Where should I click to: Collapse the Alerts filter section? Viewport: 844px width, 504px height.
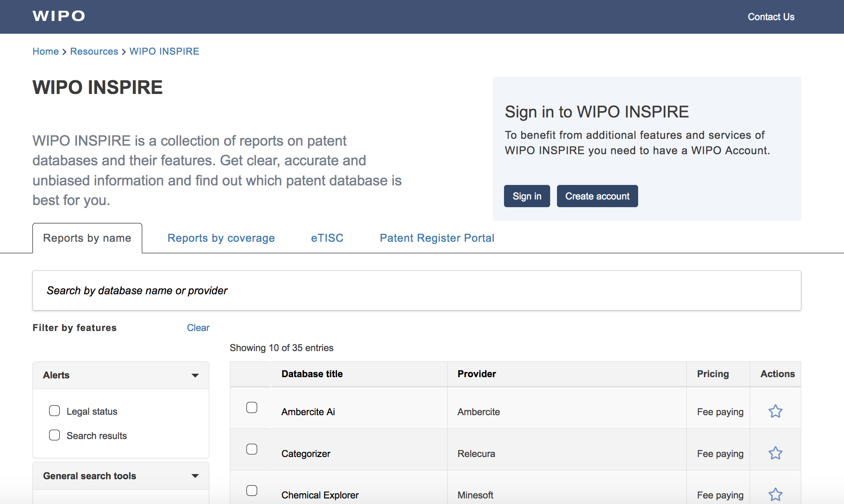195,375
